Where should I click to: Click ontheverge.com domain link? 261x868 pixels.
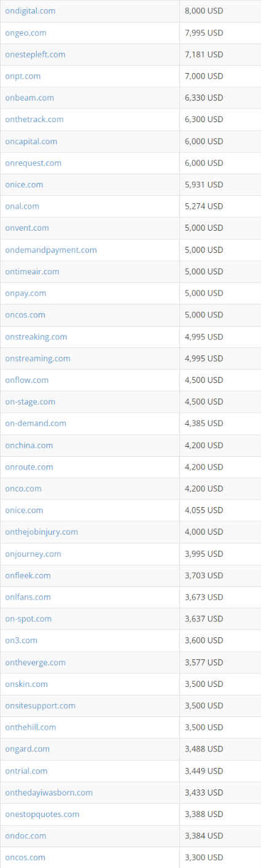pos(36,662)
